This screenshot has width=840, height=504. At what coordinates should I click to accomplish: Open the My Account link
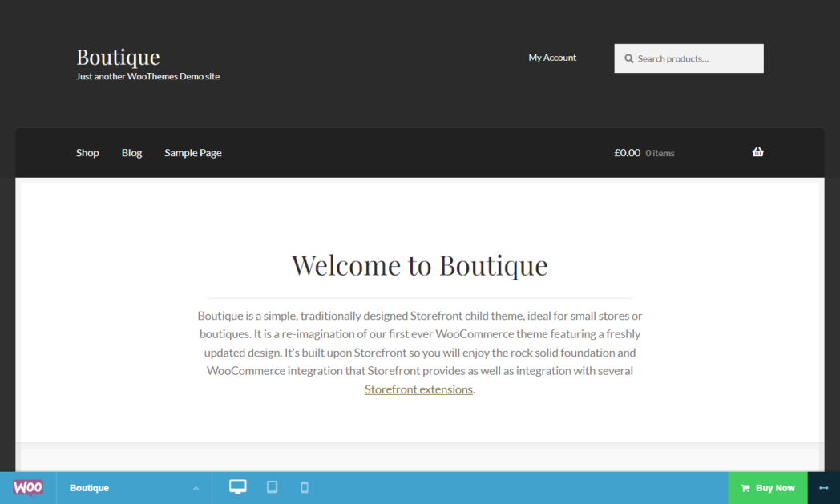[552, 58]
